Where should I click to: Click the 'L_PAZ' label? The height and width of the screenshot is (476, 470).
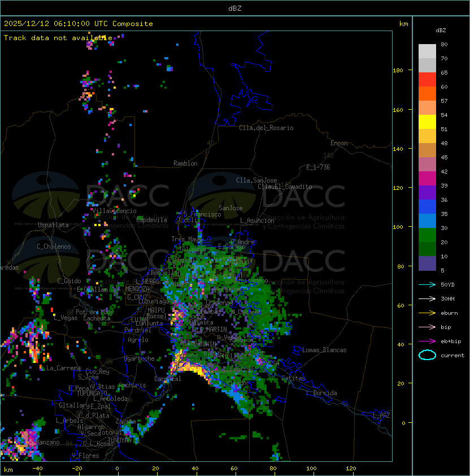click(381, 416)
